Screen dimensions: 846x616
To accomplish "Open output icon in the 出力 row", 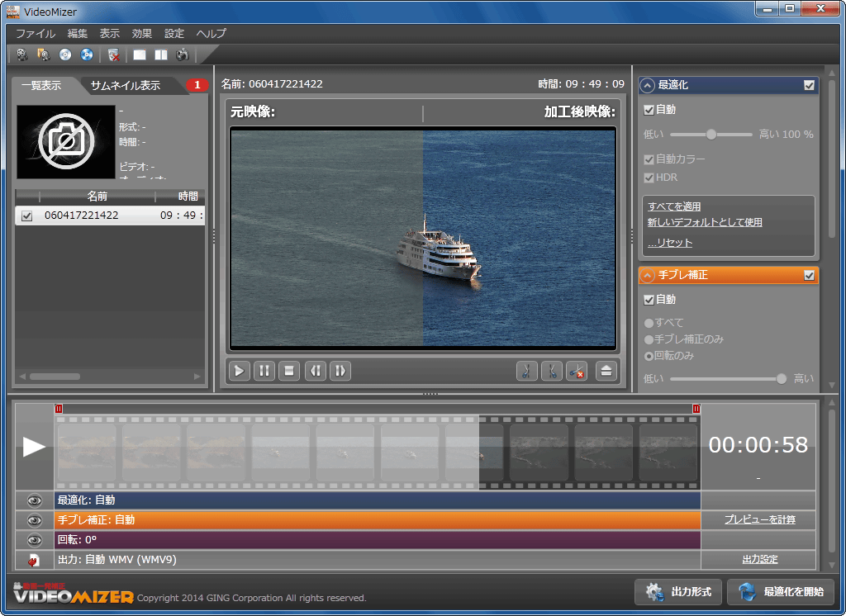I will 34,560.
